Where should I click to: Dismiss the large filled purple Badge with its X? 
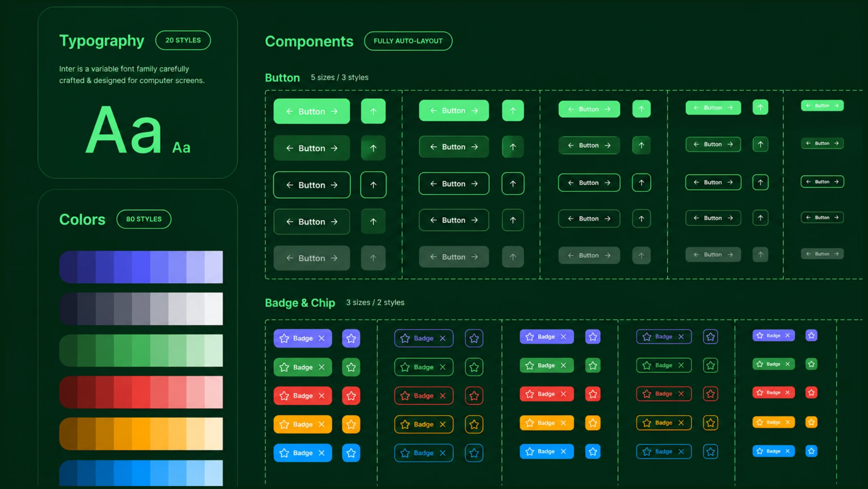321,338
